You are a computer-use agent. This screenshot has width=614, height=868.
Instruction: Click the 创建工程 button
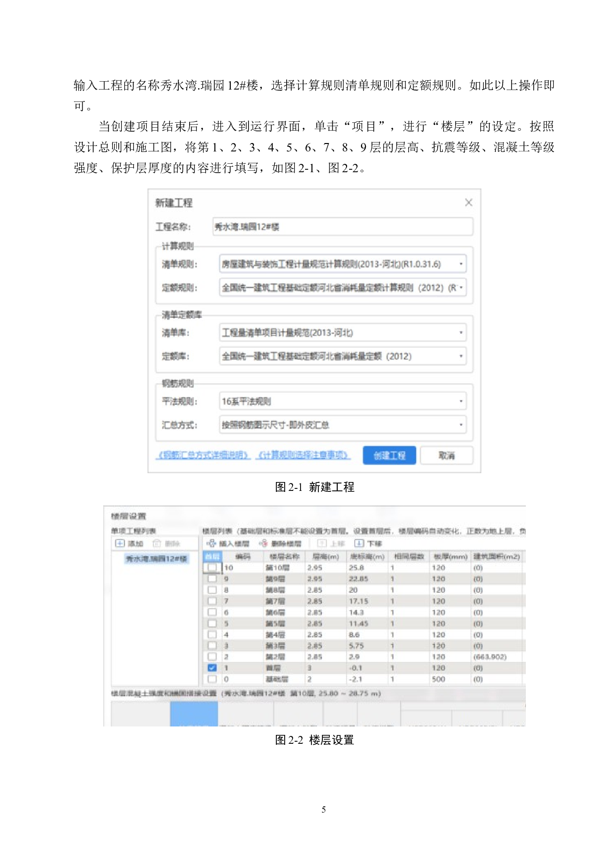pos(389,455)
